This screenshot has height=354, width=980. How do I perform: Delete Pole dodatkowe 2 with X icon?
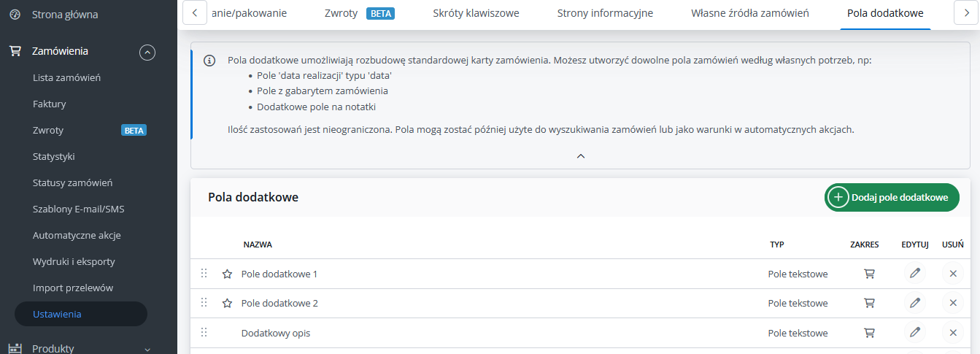coord(952,303)
